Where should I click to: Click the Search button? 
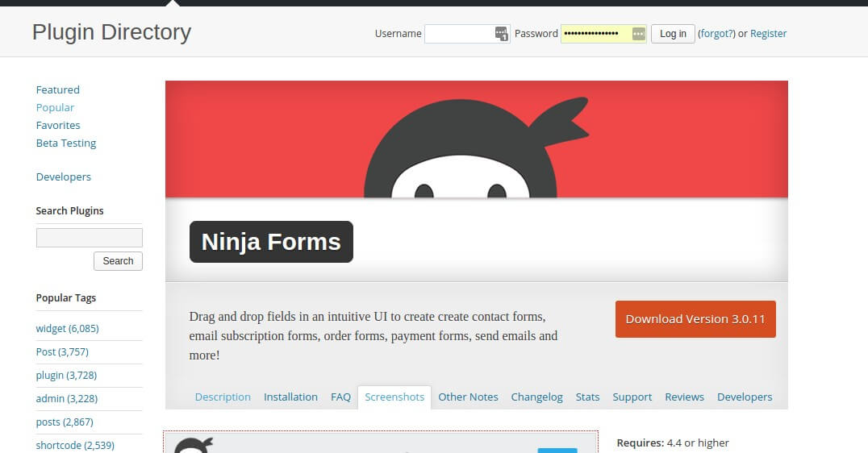[x=118, y=261]
